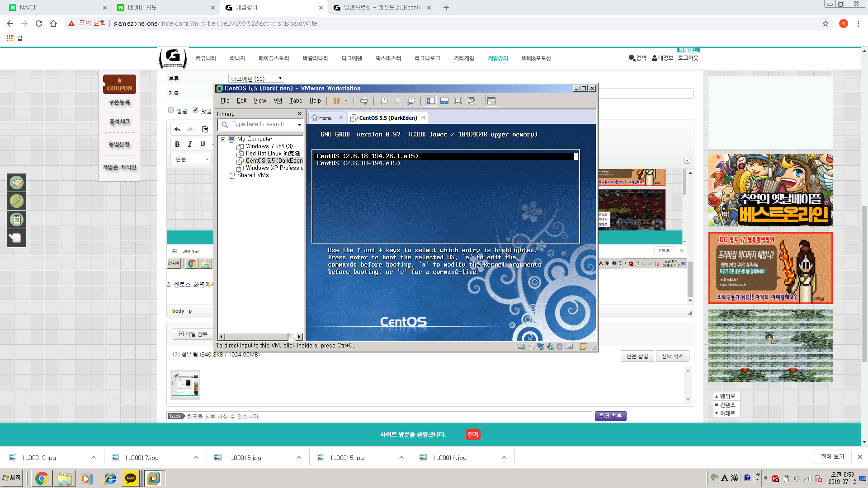The width and height of the screenshot is (868, 488).
Task: Collapse the My Computer tree node
Action: 223,139
